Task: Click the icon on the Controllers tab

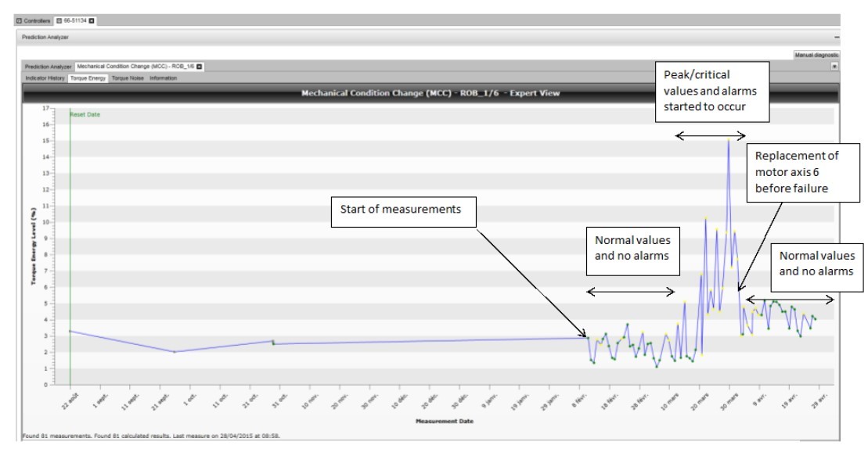Action: (19, 21)
